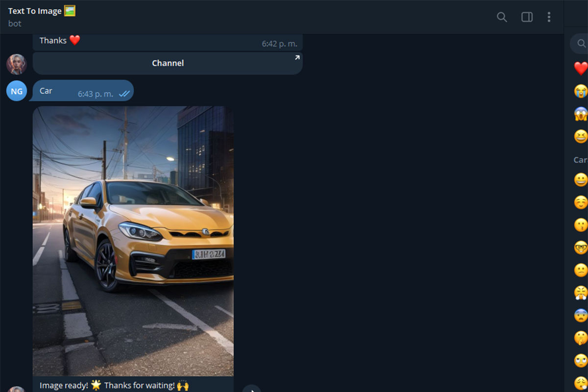Image resolution: width=588 pixels, height=392 pixels.
Task: Click the emoji panel search magnifier
Action: 580,43
